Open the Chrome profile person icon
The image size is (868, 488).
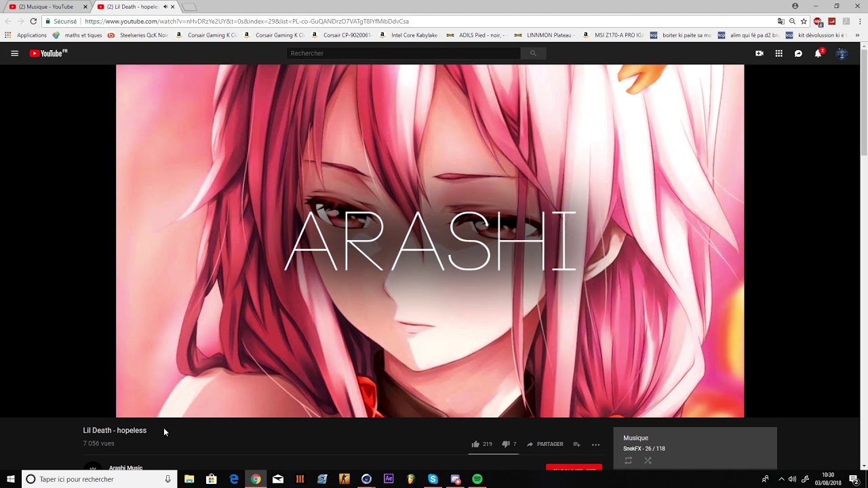tap(795, 6)
